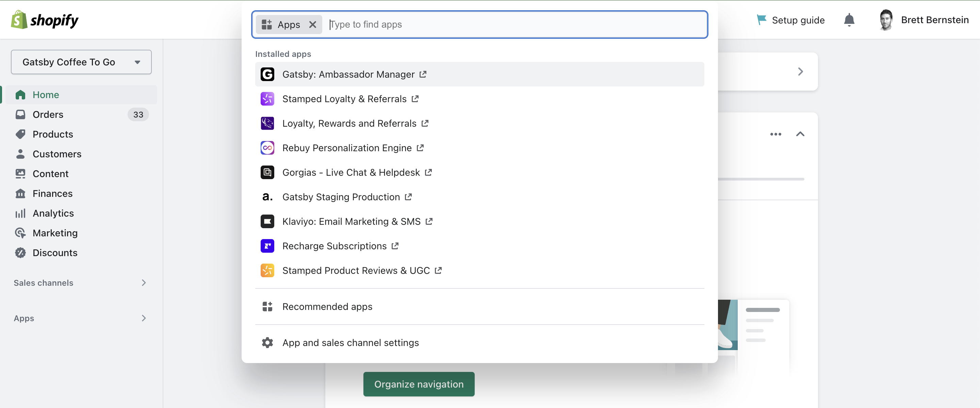Click the Analytics bar chart icon
The width and height of the screenshot is (980, 408).
pos(20,213)
